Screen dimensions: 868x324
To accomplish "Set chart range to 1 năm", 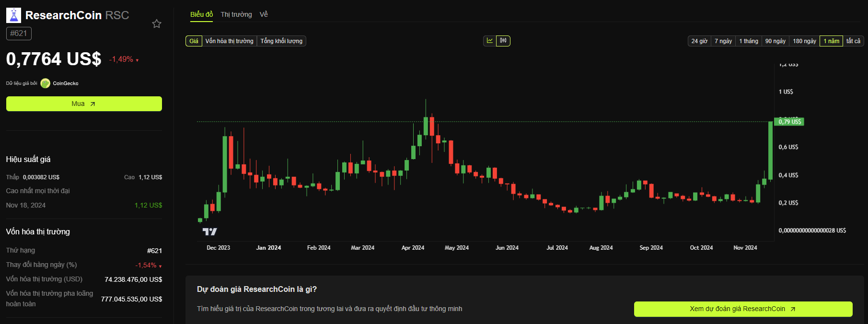I will pos(832,41).
